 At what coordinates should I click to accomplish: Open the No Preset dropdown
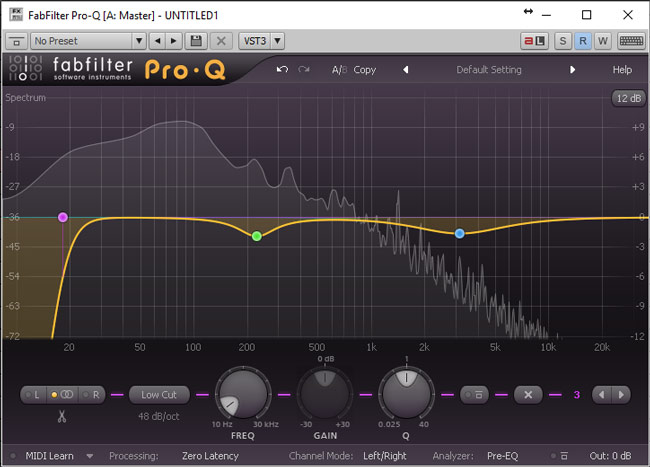tap(88, 41)
